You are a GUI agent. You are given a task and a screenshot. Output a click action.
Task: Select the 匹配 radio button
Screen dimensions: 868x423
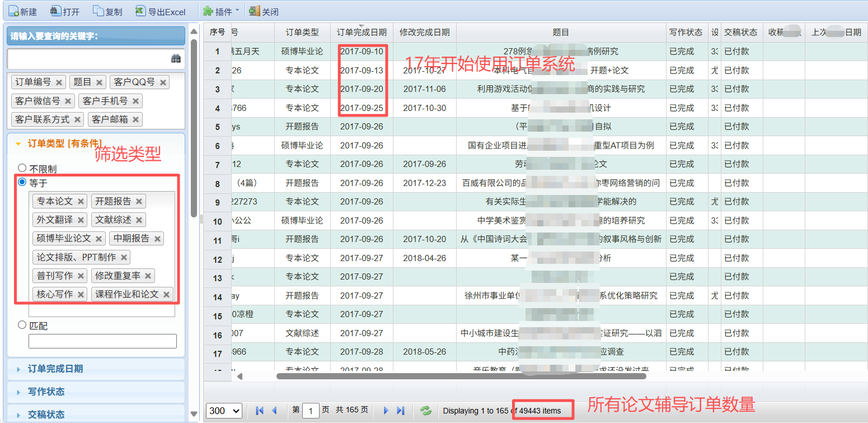click(x=21, y=325)
